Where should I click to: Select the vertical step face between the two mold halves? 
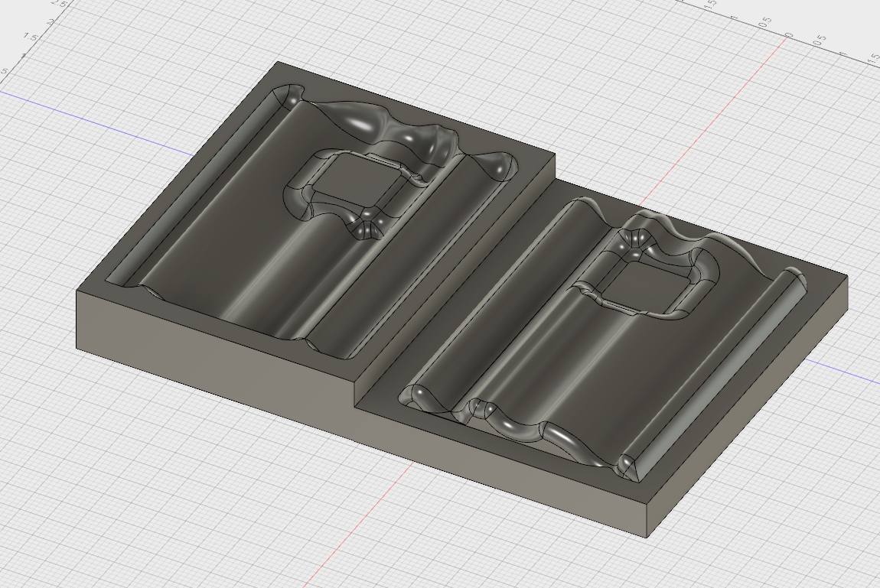pos(456,281)
